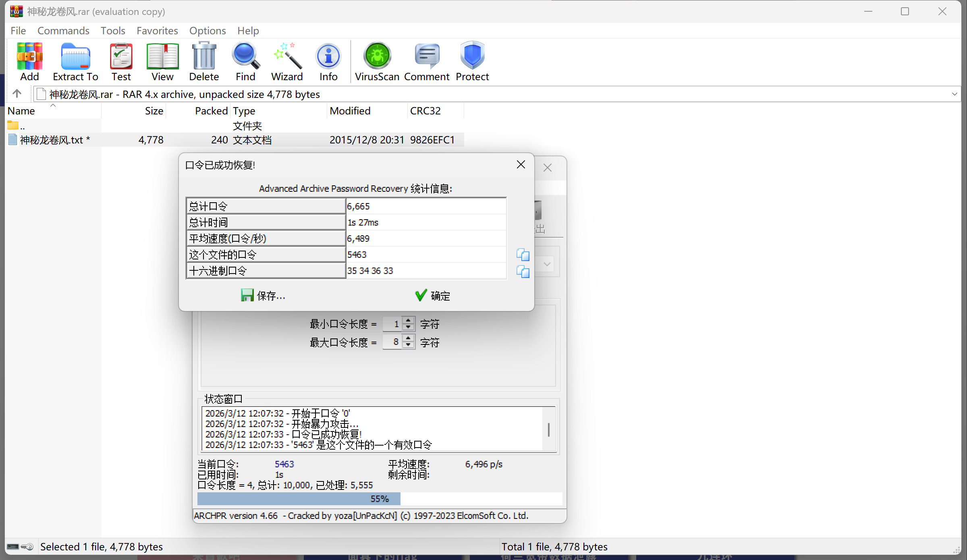
Task: Copy the hex password icon
Action: 523,272
